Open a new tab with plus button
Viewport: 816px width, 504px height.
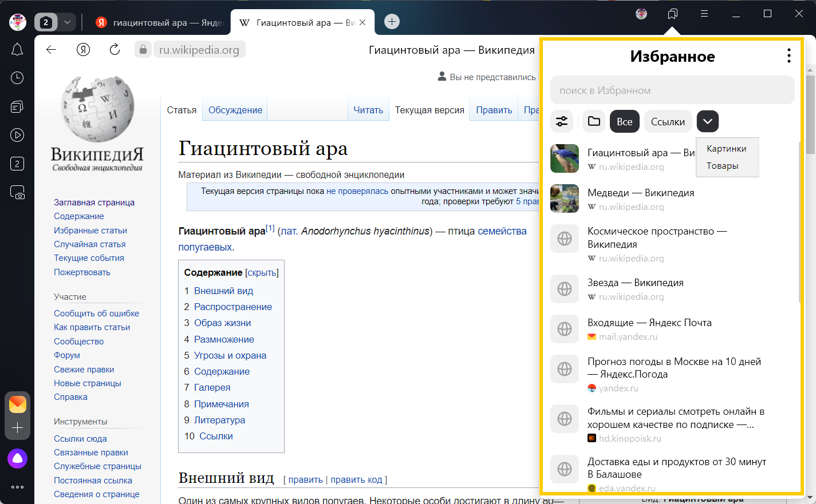click(x=392, y=22)
